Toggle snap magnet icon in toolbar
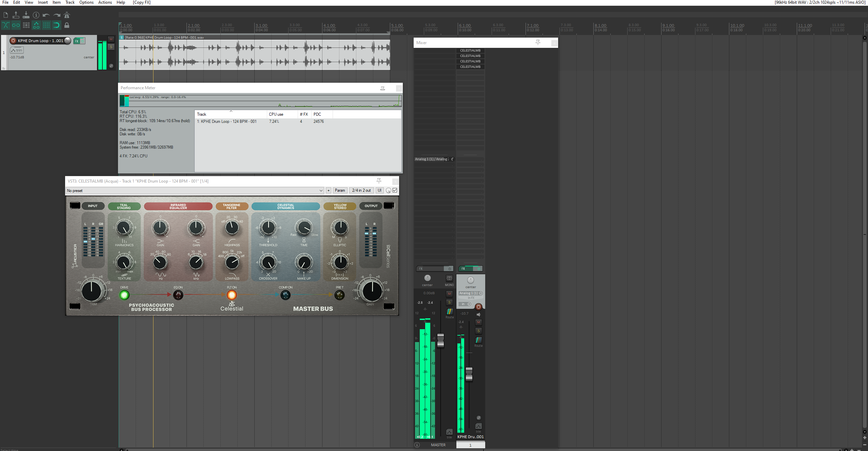 [x=57, y=25]
